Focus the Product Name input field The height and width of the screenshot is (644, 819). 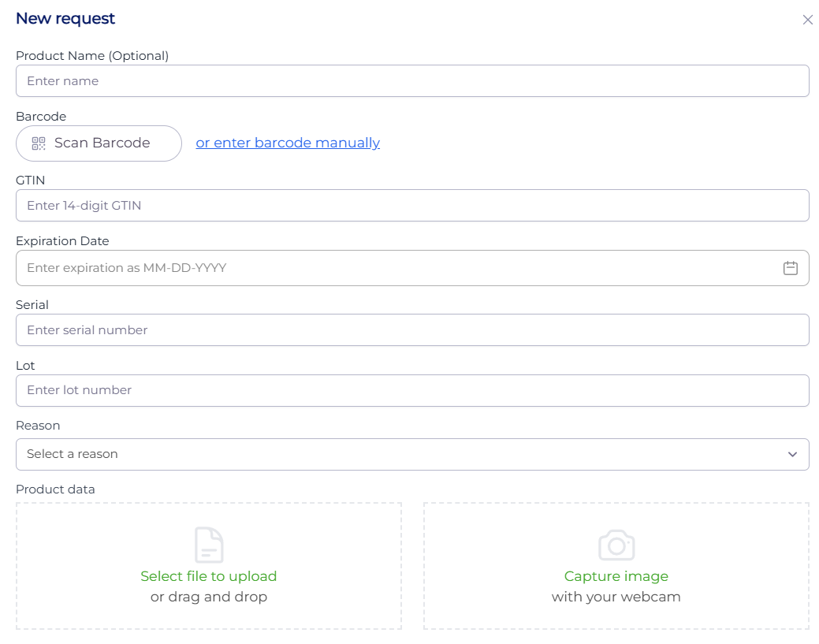coord(411,81)
